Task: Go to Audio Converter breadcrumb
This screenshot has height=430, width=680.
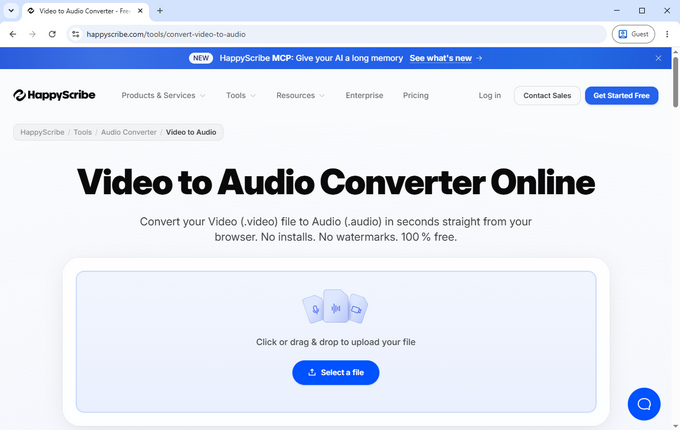Action: pos(128,132)
